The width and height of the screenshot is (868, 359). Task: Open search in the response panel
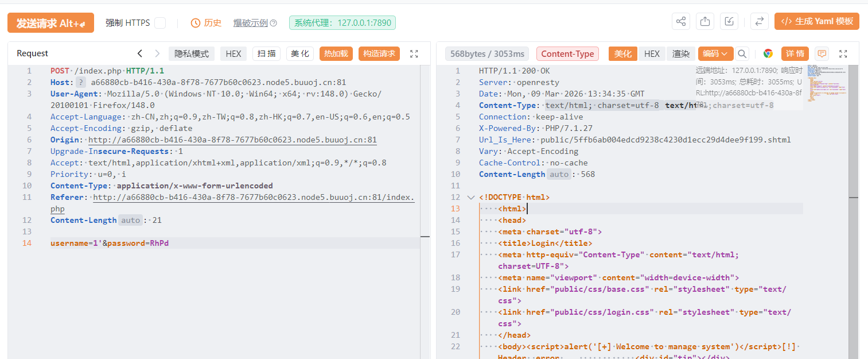tap(742, 53)
